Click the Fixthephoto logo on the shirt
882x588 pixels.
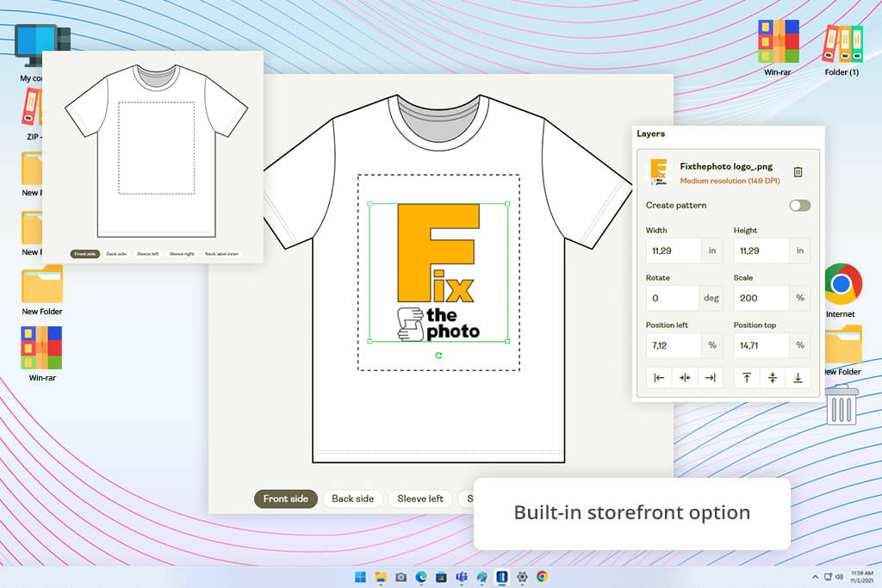tap(438, 273)
